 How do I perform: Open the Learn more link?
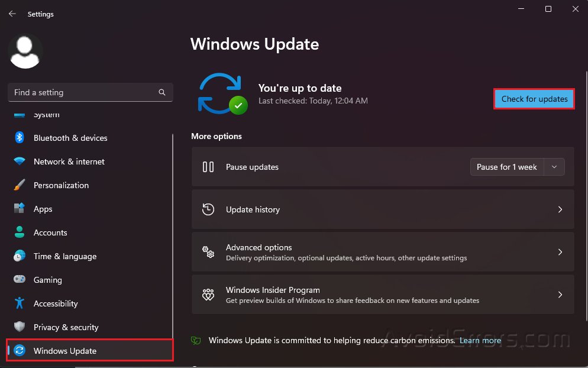point(480,340)
